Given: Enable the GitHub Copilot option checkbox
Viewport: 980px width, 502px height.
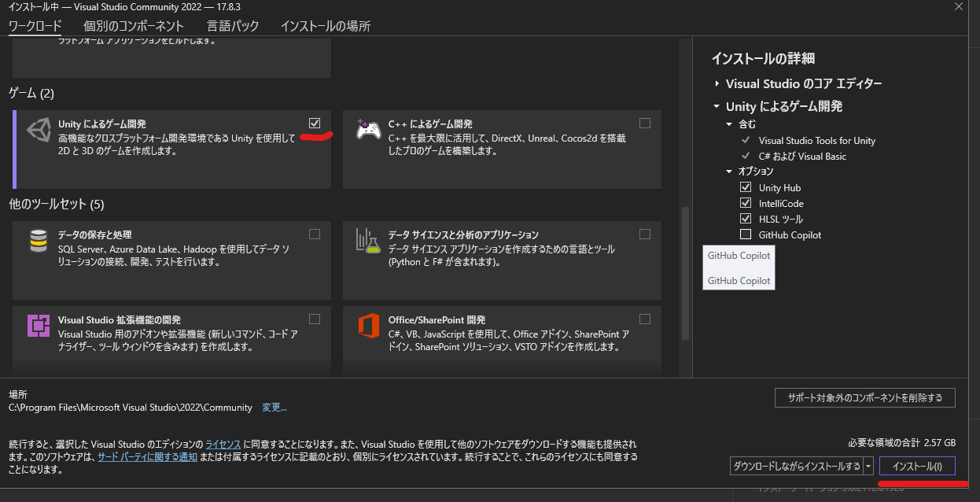Looking at the screenshot, I should (746, 234).
